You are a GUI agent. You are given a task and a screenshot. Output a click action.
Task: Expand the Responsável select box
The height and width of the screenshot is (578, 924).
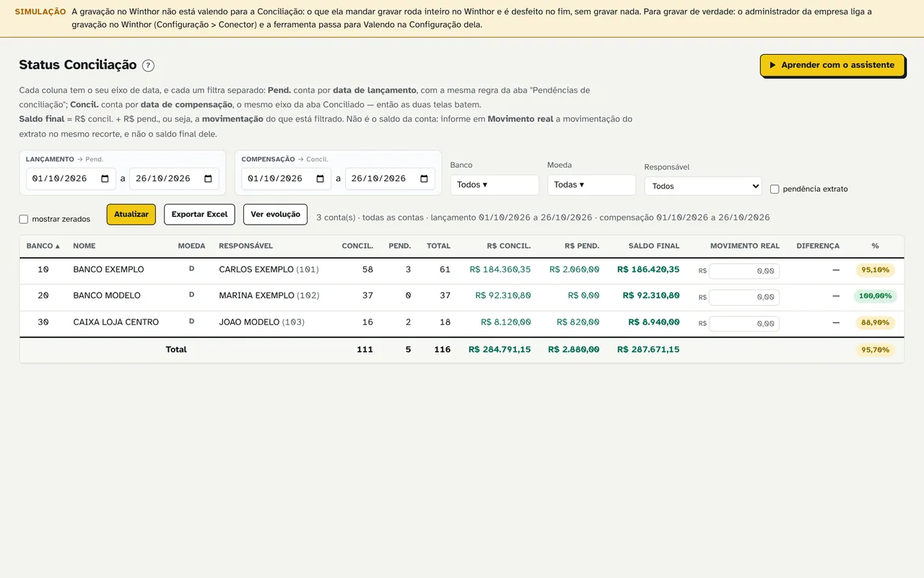[703, 186]
